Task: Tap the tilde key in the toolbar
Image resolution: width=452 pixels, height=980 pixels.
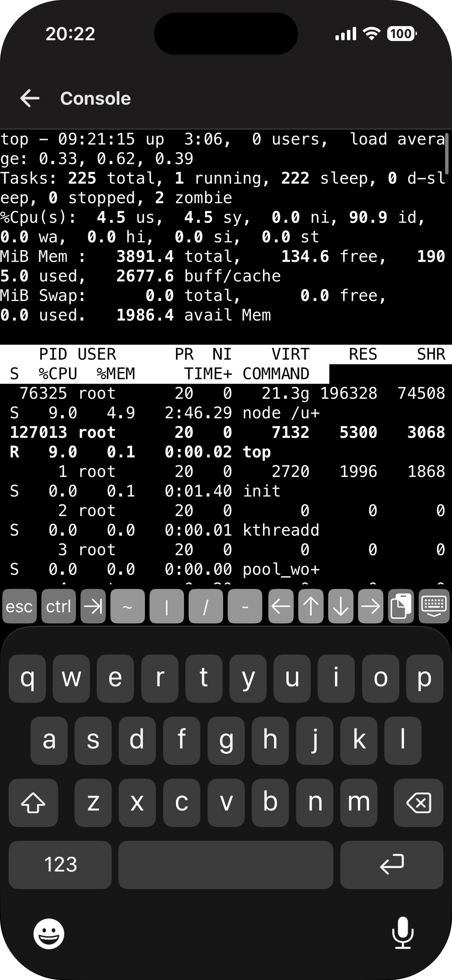Action: pyautogui.click(x=127, y=606)
